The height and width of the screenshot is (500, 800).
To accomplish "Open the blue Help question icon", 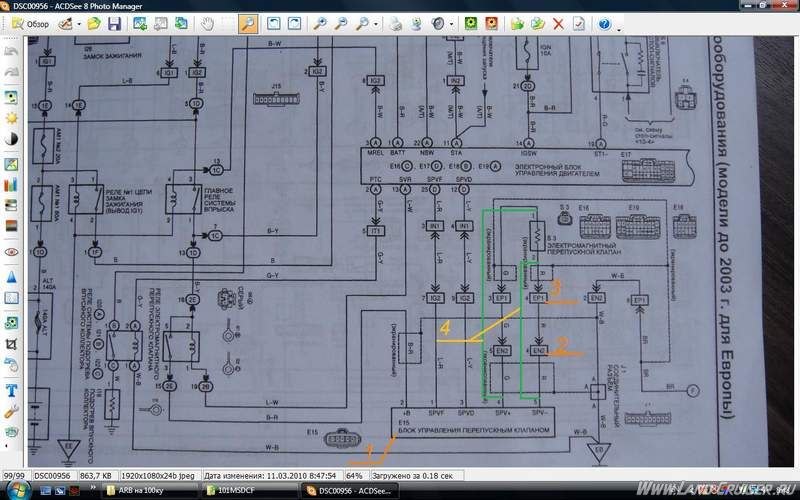I will (605, 24).
